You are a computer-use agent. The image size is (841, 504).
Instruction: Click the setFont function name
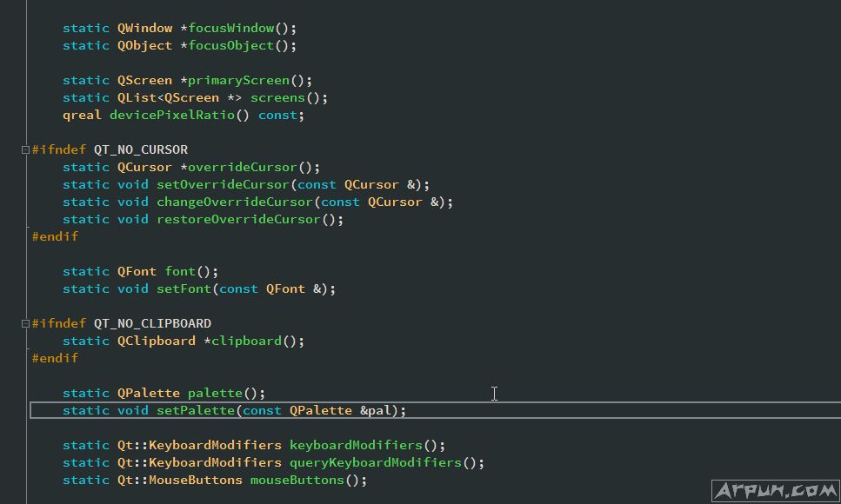[x=184, y=288]
